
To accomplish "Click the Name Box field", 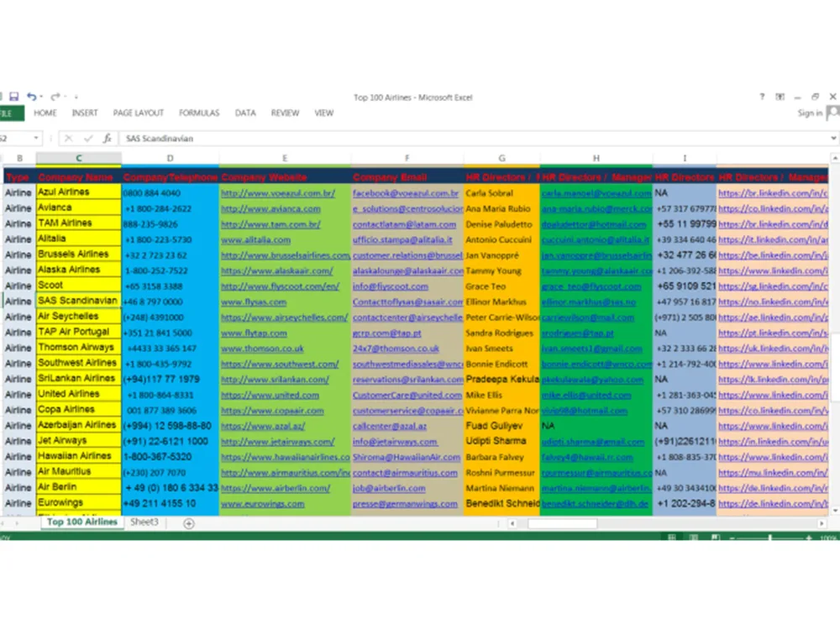I will click(15, 139).
